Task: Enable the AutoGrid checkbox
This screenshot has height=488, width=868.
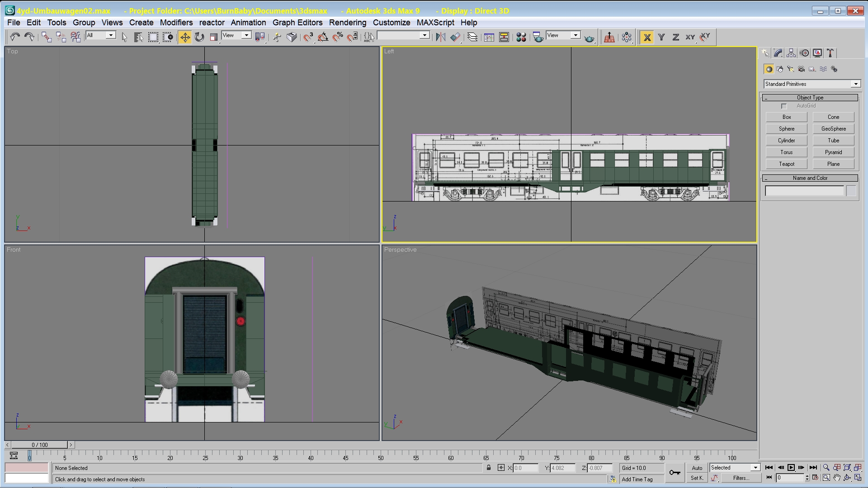Action: pos(784,106)
